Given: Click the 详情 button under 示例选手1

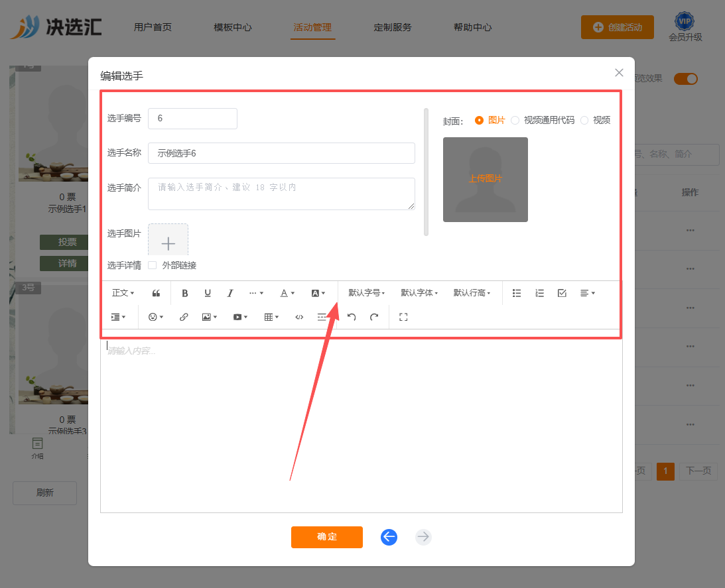Looking at the screenshot, I should 64,263.
